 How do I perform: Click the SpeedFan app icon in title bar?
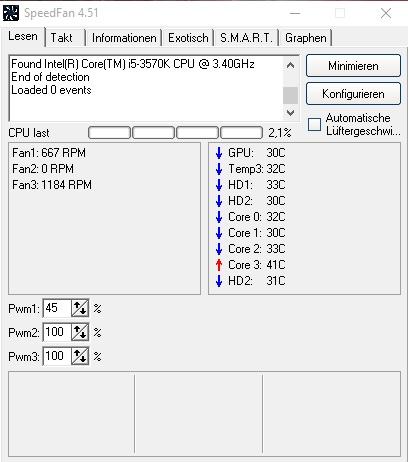coord(11,13)
